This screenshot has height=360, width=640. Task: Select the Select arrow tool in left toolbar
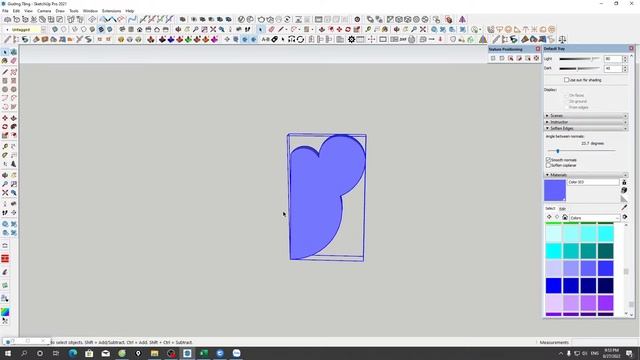click(x=5, y=52)
